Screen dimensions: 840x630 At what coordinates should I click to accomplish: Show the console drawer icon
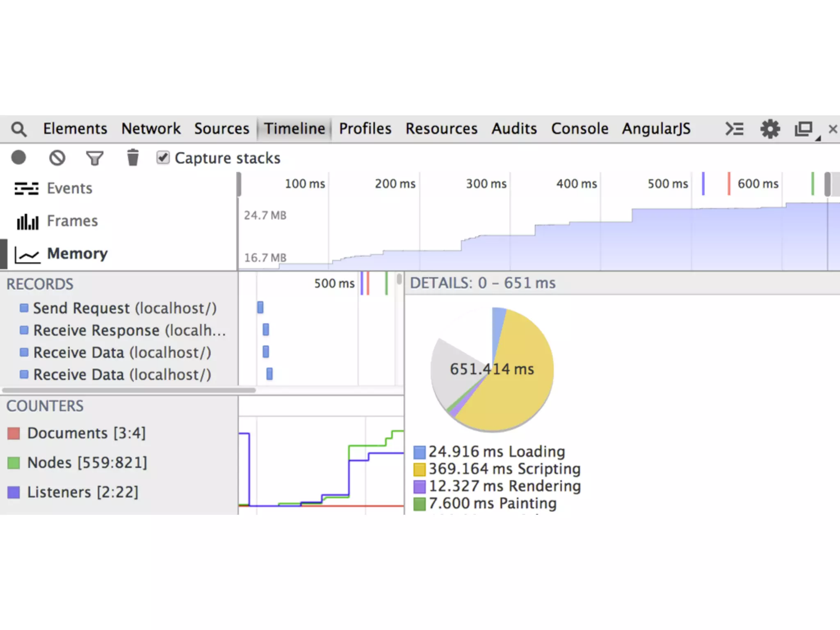point(734,129)
